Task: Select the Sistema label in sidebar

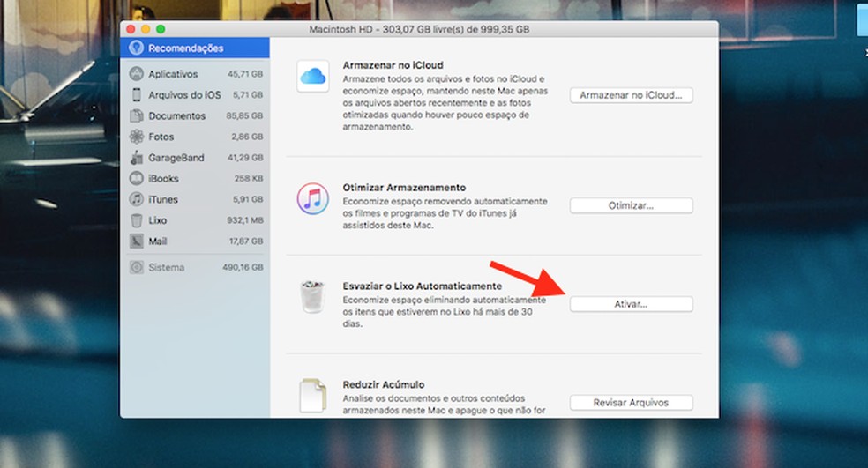Action: coord(166,267)
